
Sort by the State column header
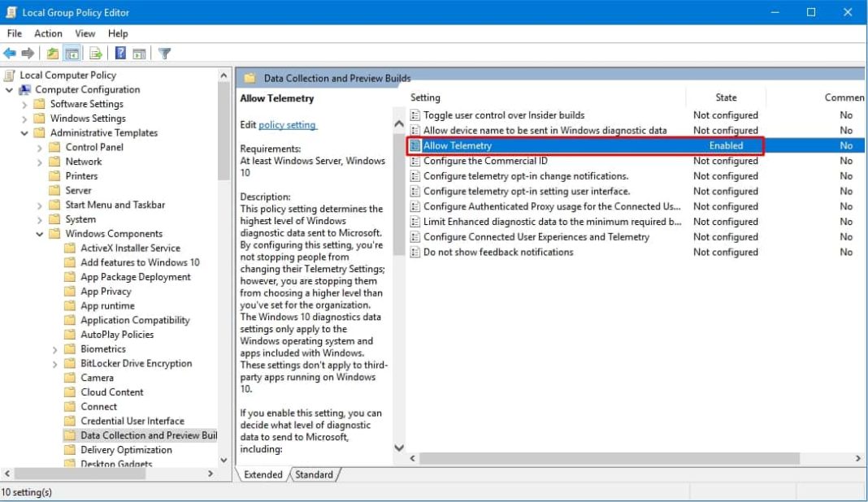pos(726,97)
